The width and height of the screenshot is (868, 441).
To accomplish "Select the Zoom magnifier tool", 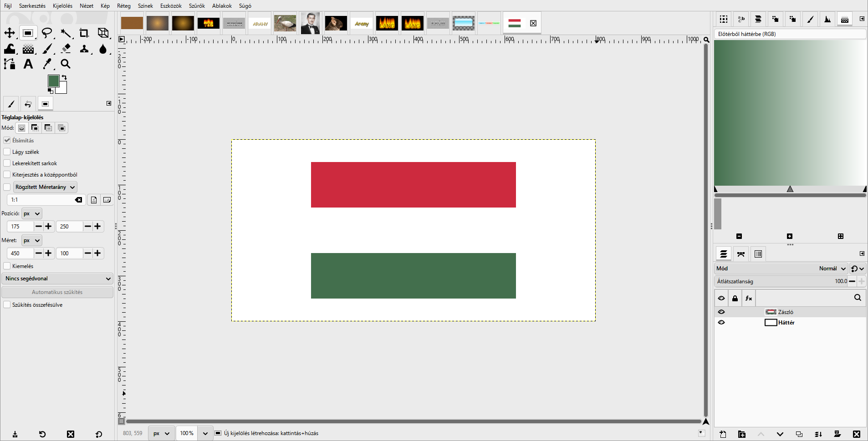I will [x=66, y=64].
